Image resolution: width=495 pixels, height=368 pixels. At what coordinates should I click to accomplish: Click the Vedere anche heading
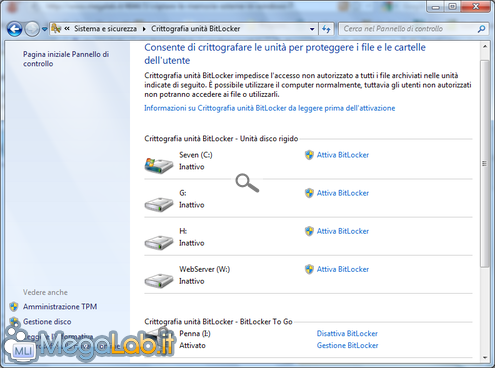(45, 292)
